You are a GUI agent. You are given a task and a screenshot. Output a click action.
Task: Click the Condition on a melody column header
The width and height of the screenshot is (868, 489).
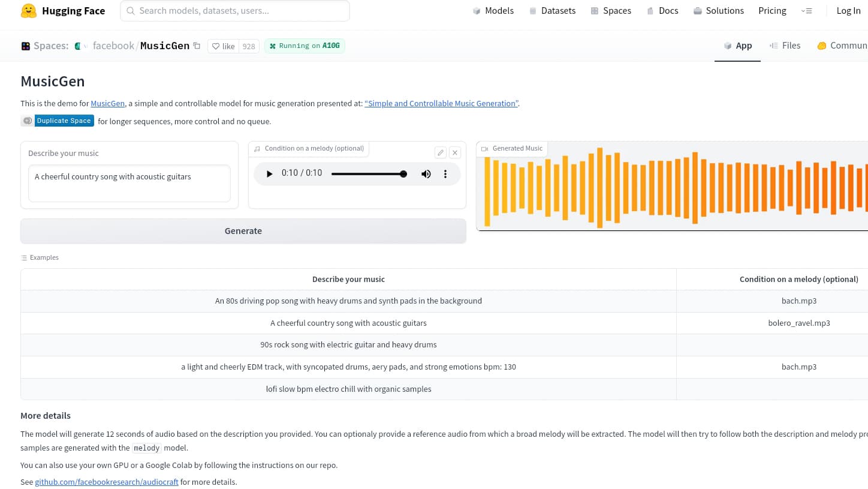(x=799, y=279)
